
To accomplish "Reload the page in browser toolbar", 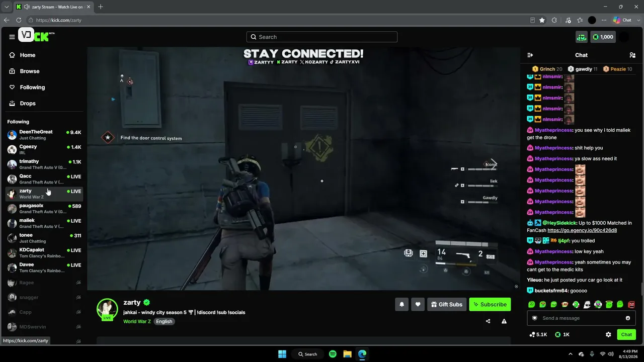I will tap(19, 20).
